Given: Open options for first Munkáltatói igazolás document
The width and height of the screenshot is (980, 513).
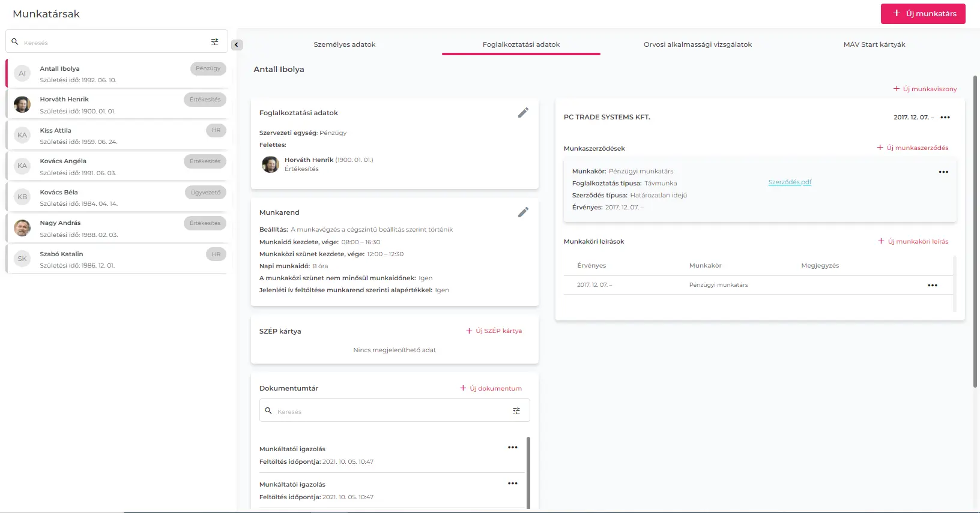Looking at the screenshot, I should pyautogui.click(x=512, y=448).
